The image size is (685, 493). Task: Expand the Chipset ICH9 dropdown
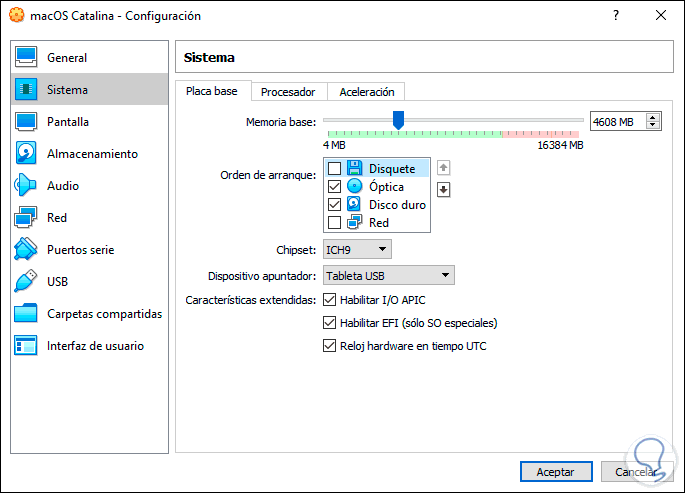[357, 249]
